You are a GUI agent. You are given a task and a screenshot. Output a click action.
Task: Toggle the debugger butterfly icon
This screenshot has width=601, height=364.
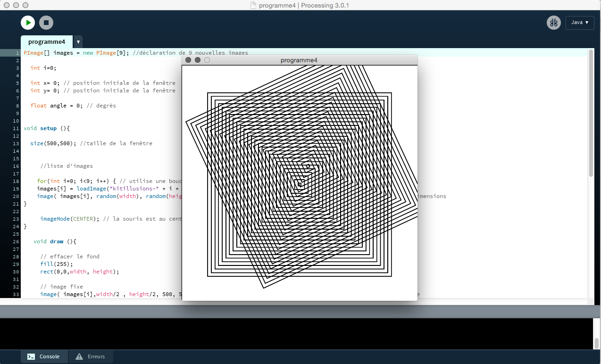tap(553, 23)
